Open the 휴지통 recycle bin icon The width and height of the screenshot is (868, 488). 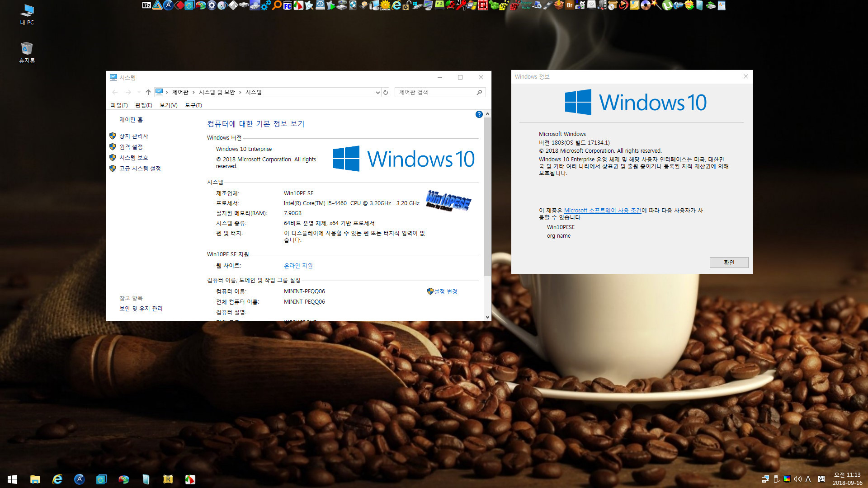(27, 52)
